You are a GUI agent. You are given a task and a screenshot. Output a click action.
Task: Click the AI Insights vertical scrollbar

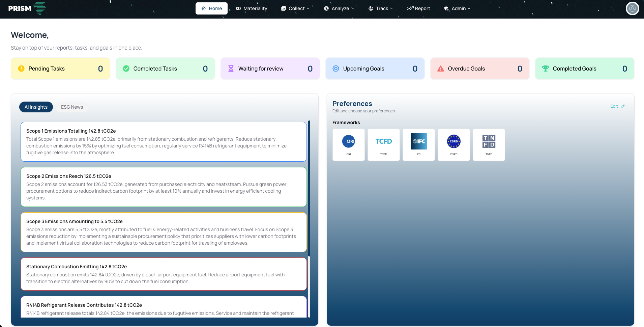pyautogui.click(x=309, y=189)
